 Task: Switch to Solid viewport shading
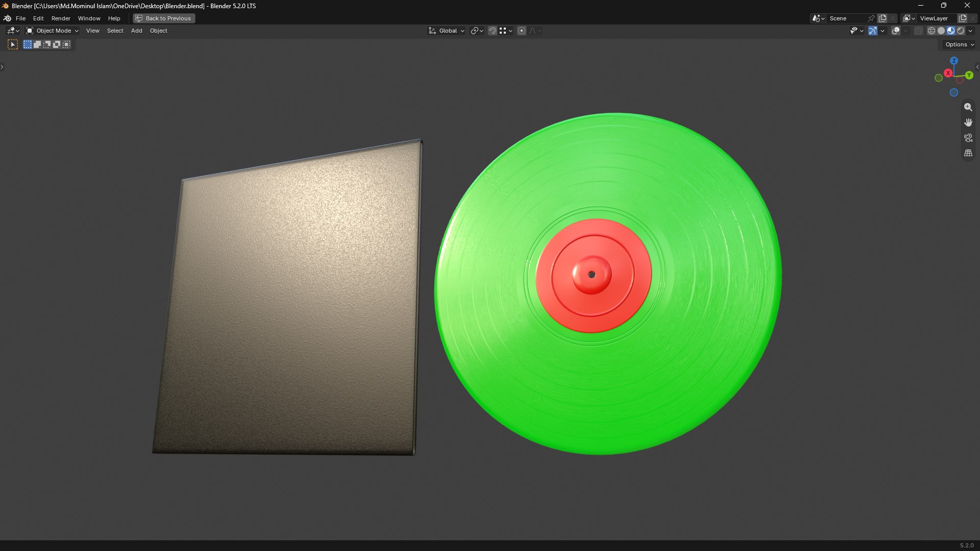tap(941, 31)
